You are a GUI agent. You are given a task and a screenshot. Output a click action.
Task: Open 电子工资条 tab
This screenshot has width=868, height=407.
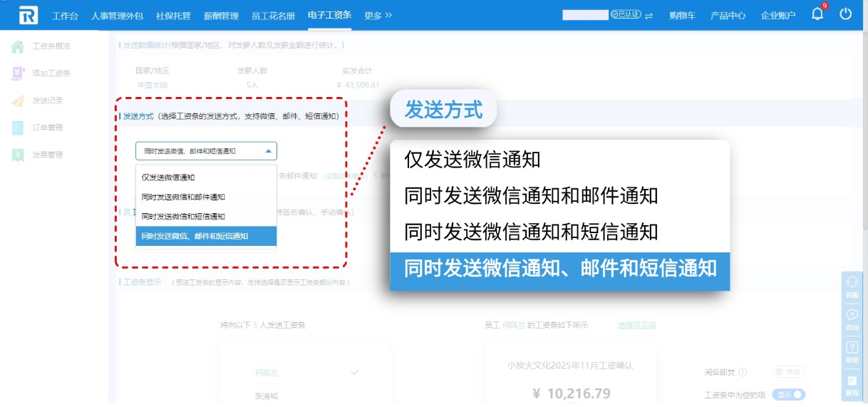pyautogui.click(x=330, y=15)
